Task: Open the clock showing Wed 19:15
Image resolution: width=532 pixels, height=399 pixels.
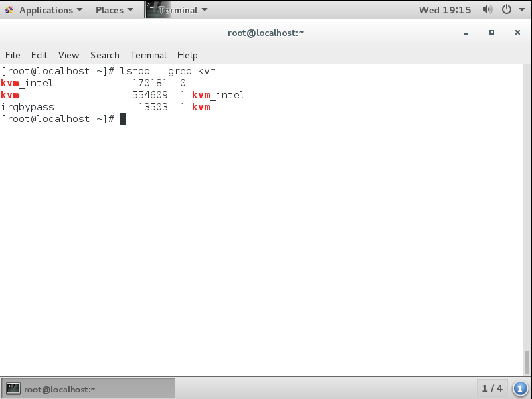Action: pos(445,10)
